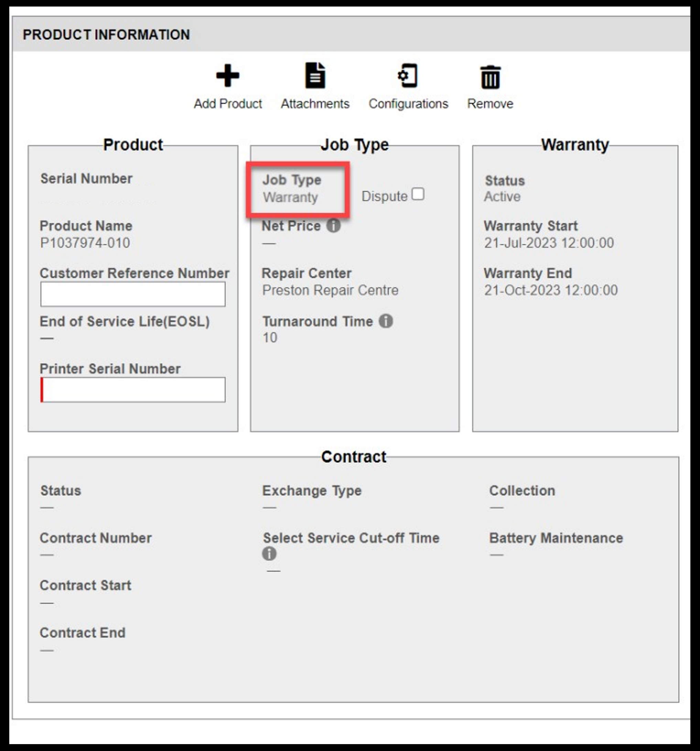Click the End of Service Life(EOSL) label
The image size is (700, 751).
124,321
